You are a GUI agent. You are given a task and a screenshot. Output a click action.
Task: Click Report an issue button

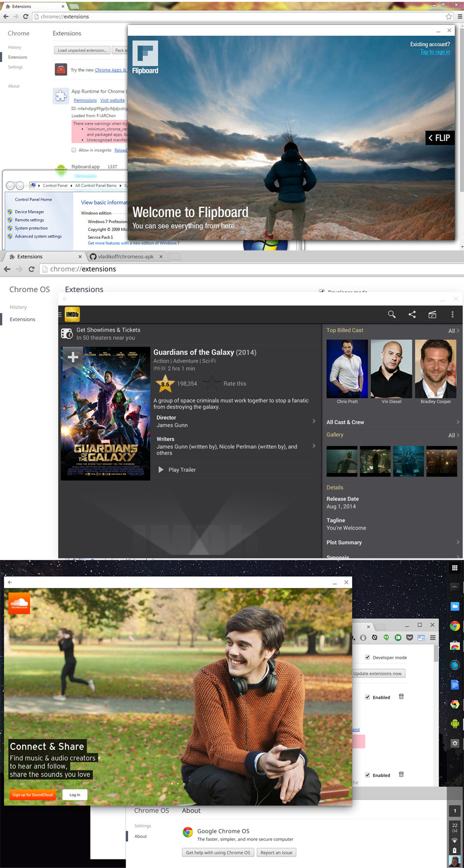click(x=277, y=852)
